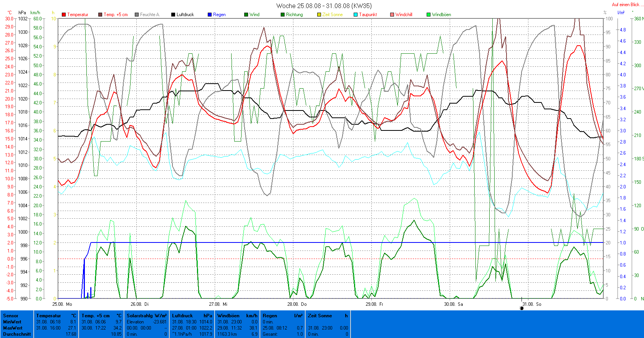Click the blue Regen legend marker
Viewport: 644px width, 338px height.
pyautogui.click(x=210, y=15)
